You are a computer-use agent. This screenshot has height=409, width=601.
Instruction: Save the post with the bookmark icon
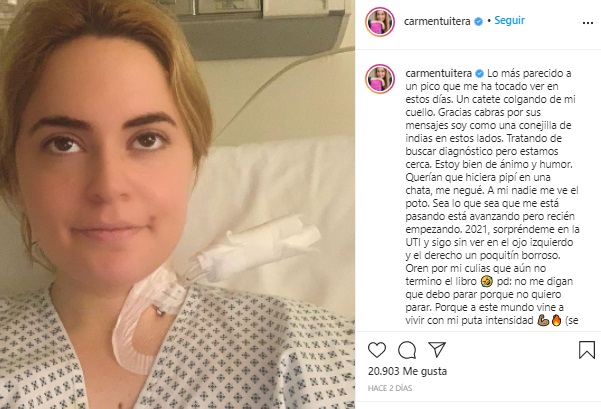point(587,350)
